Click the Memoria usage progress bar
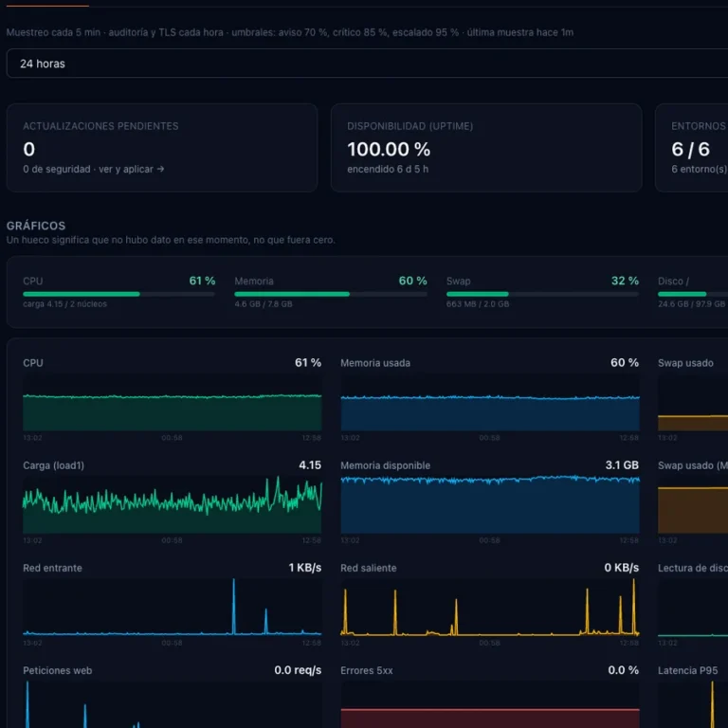Screen dimensions: 728x728 pos(331,294)
